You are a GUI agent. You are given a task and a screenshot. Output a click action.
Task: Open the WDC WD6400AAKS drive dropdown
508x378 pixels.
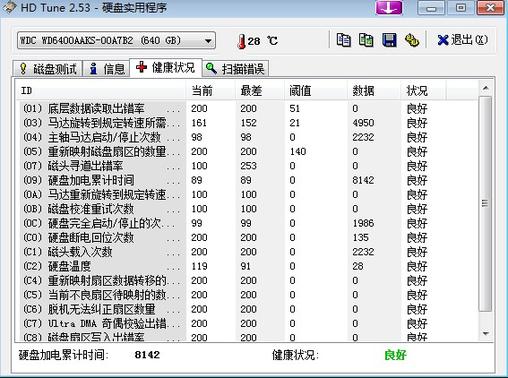(116, 41)
